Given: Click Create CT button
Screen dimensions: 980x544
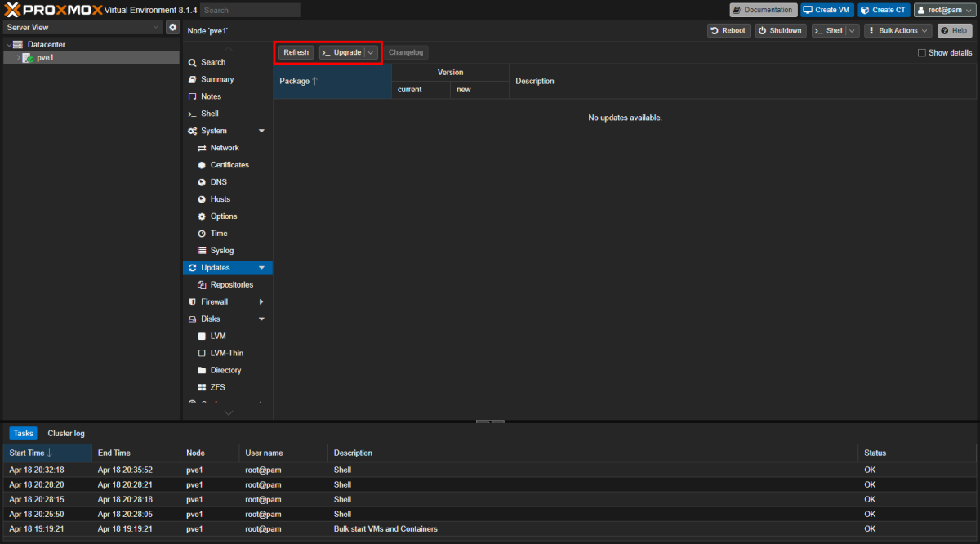Looking at the screenshot, I should pyautogui.click(x=883, y=10).
